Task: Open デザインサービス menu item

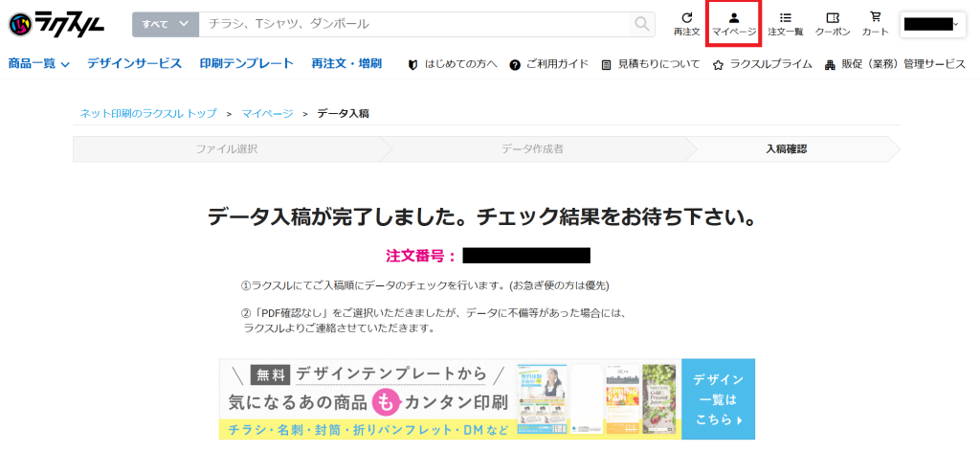Action: (x=134, y=64)
